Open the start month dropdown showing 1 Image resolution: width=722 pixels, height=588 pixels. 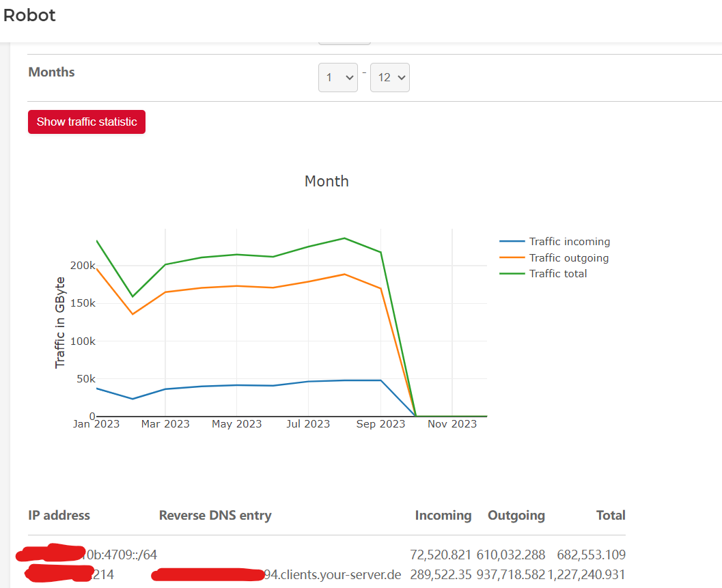(x=338, y=78)
